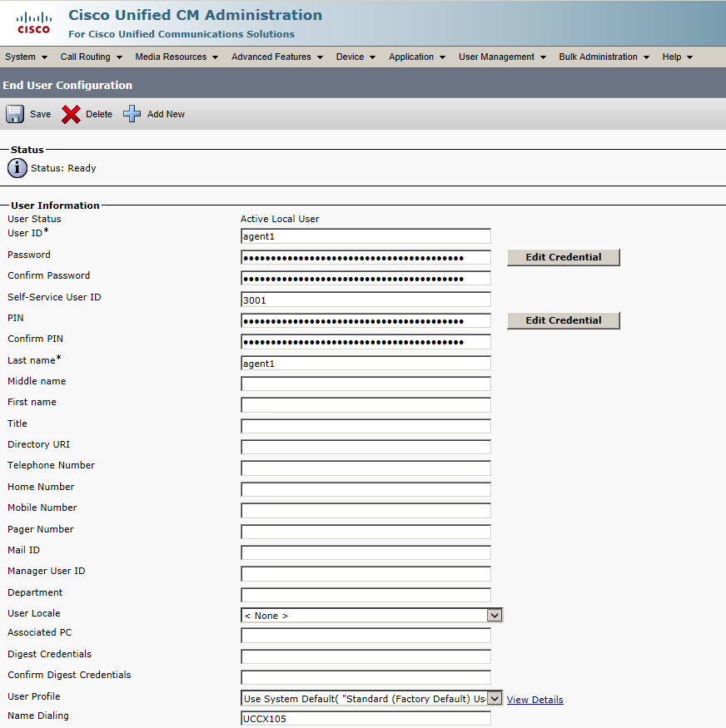Viewport: 726px width, 728px height.
Task: Click the Status info icon
Action: tap(17, 168)
